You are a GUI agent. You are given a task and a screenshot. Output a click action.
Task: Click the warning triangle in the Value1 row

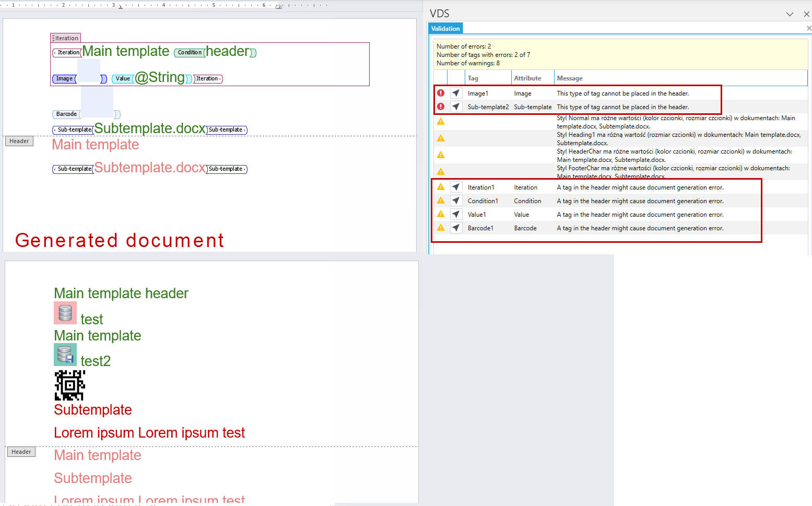[x=441, y=214]
